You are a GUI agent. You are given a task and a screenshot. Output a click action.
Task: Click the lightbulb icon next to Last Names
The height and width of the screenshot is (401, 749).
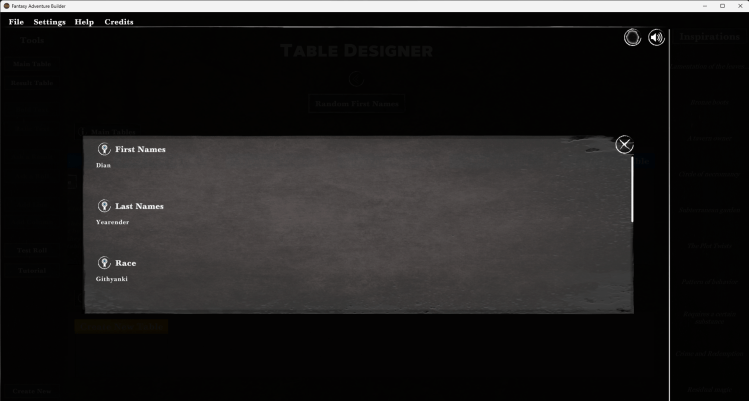click(103, 206)
